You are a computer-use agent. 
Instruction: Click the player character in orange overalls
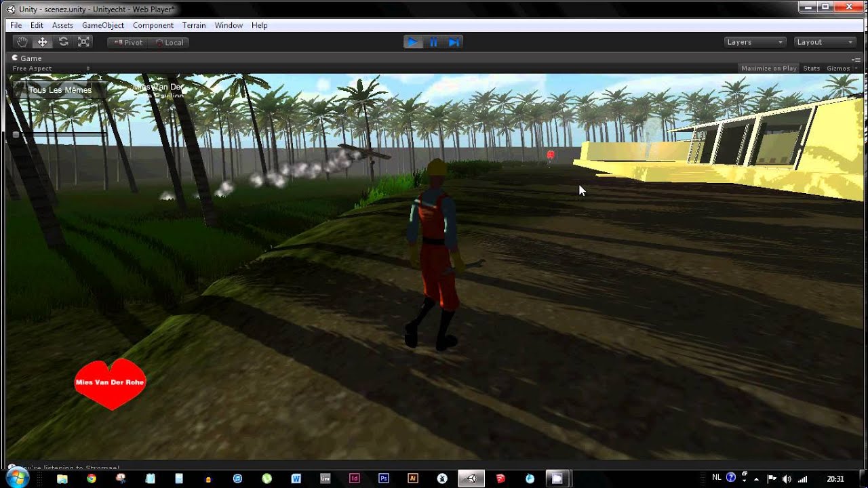[435, 256]
